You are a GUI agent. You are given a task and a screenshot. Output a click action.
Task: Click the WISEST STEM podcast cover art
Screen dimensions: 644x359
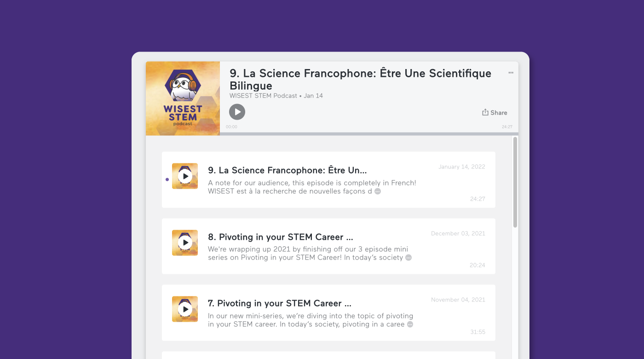183,98
